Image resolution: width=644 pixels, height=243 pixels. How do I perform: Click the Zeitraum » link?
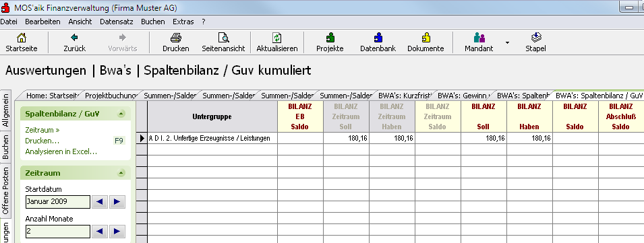(x=42, y=131)
